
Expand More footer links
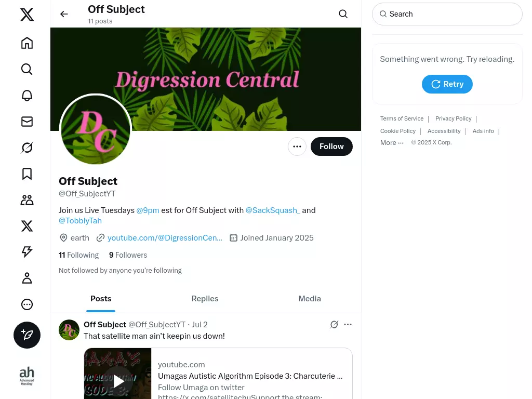coord(392,142)
